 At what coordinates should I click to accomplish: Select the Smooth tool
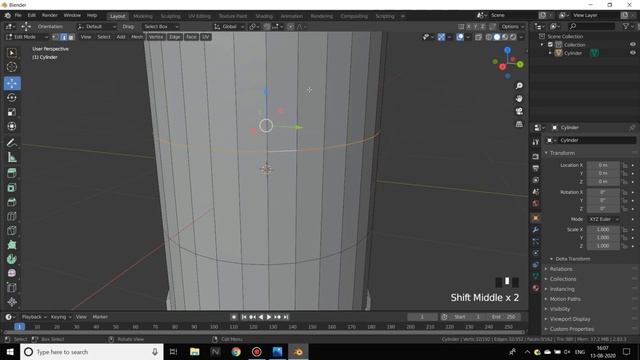(12, 273)
